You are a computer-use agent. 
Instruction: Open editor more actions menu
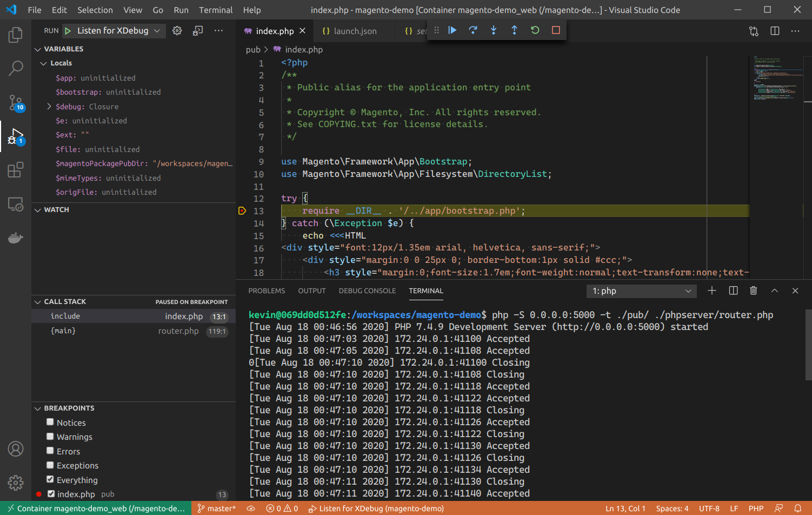coord(795,31)
